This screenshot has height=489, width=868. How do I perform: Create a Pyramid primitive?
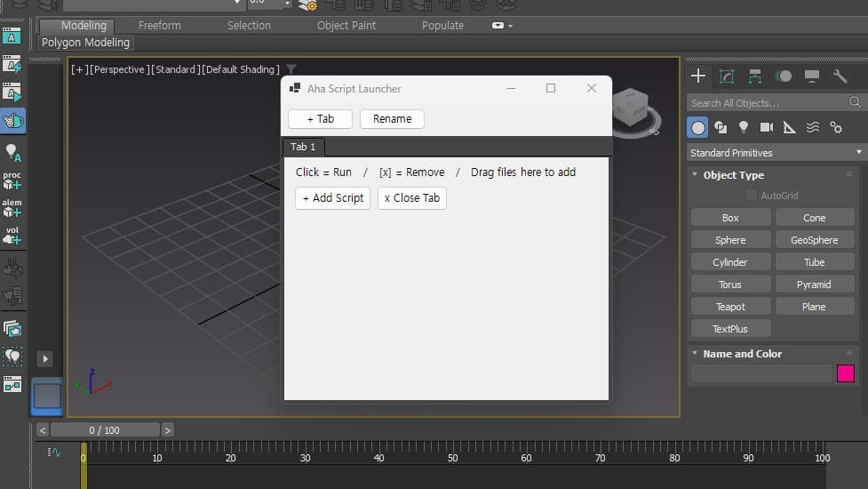coord(815,285)
